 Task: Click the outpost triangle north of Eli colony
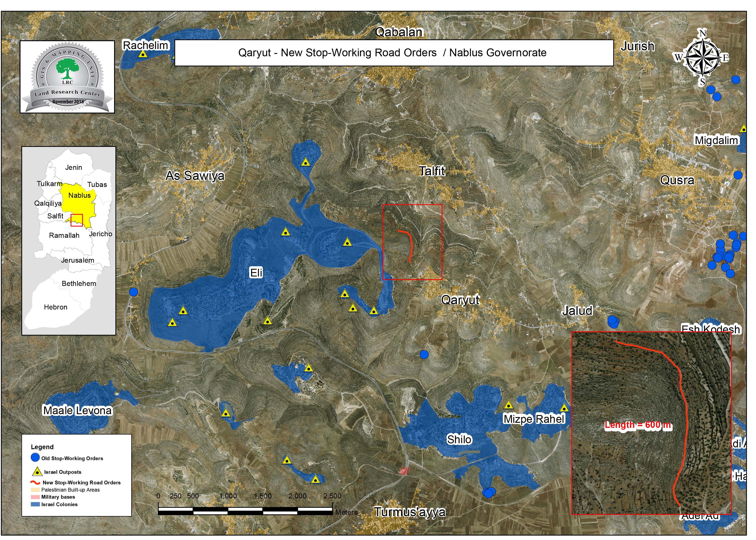pyautogui.click(x=305, y=162)
